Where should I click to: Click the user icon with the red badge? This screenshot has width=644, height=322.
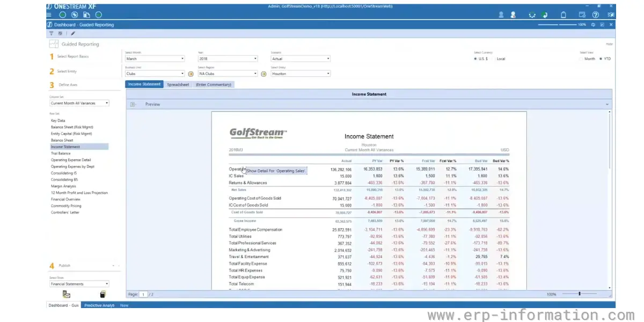click(513, 15)
